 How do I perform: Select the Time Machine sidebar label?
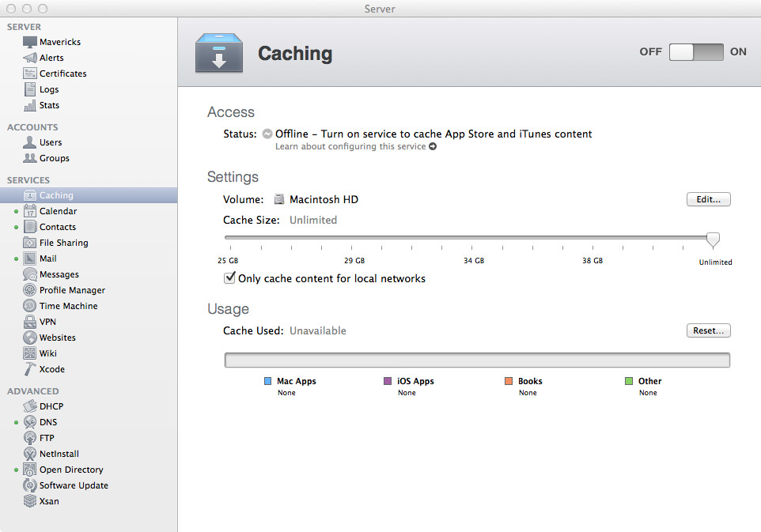(69, 306)
